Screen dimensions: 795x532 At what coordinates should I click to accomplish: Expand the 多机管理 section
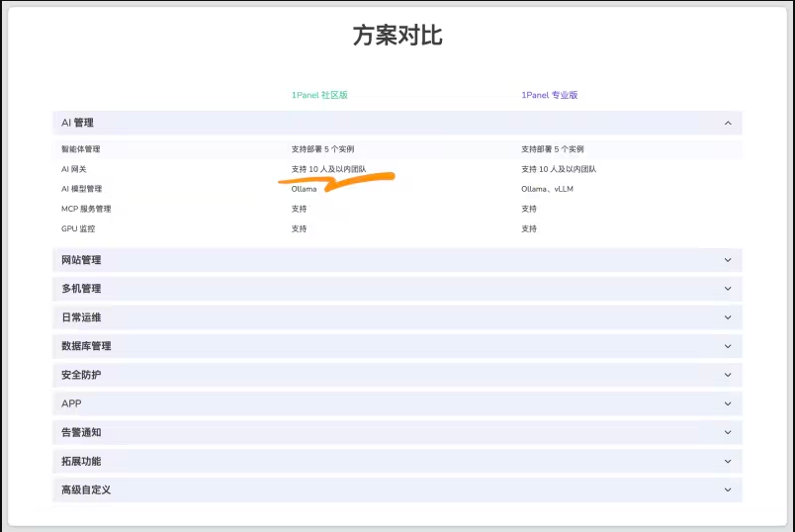pyautogui.click(x=397, y=289)
